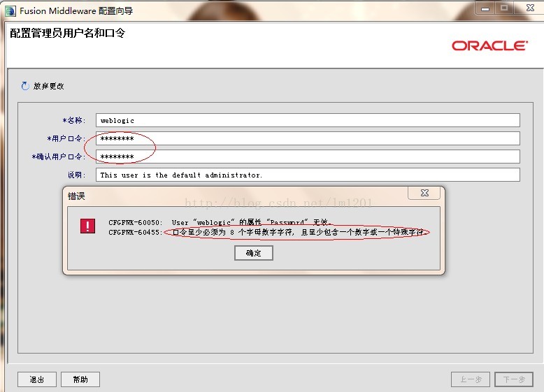The width and height of the screenshot is (544, 392).
Task: Click the 错误 dialog title
Action: [76, 196]
